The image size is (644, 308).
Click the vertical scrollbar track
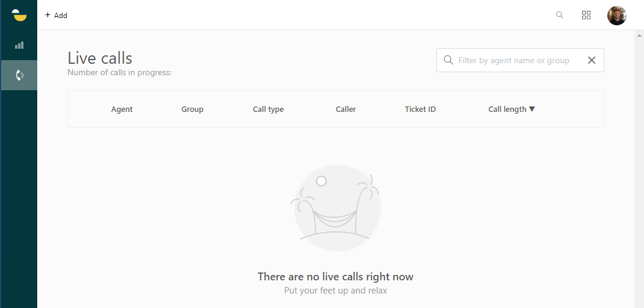tap(639, 180)
